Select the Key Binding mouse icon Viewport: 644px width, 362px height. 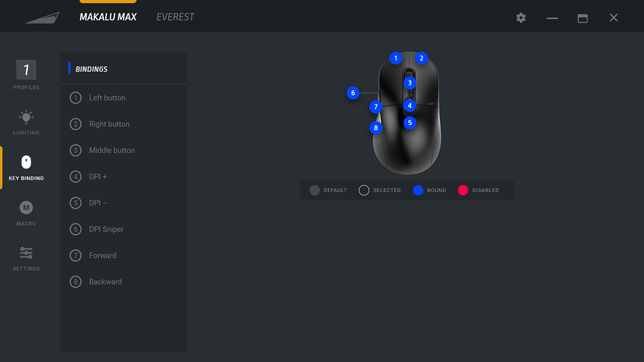click(x=26, y=162)
